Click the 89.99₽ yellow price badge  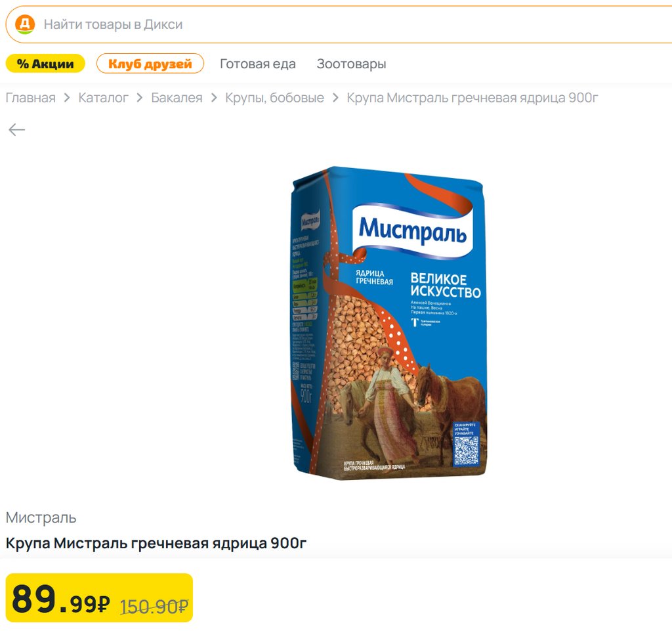click(99, 598)
